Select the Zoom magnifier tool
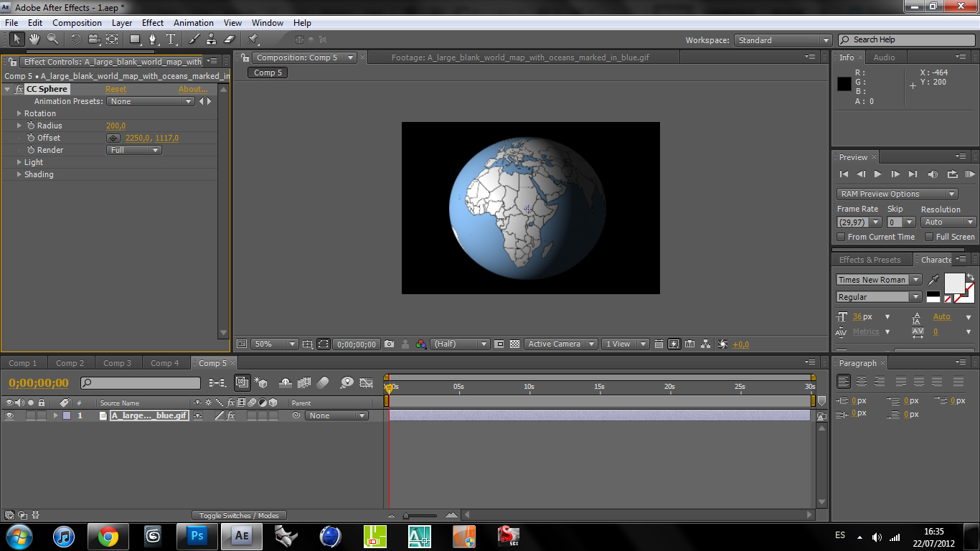This screenshot has height=551, width=980. (53, 39)
